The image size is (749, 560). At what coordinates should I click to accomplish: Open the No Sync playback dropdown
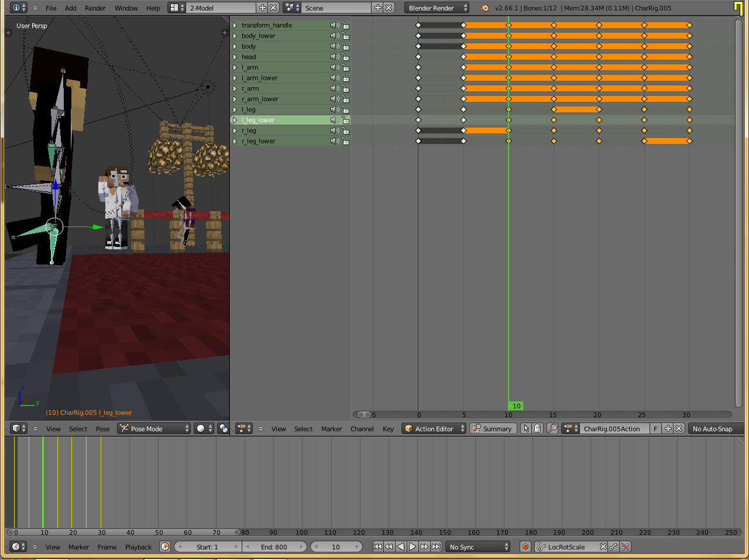[477, 547]
